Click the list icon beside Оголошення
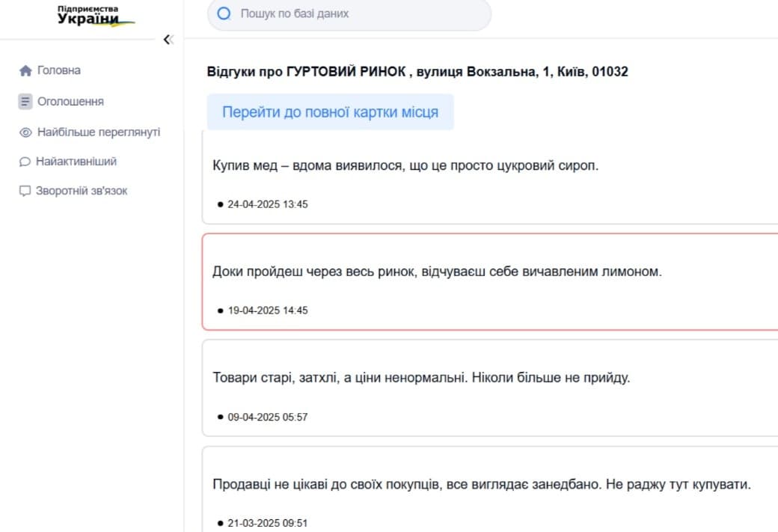This screenshot has height=532, width=778. (x=25, y=101)
